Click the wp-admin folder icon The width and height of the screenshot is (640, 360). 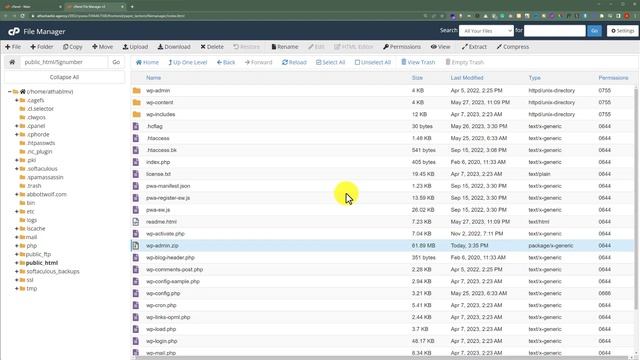137,91
